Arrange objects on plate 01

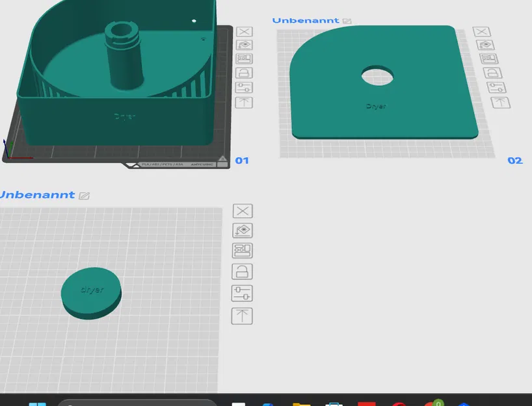(x=245, y=58)
